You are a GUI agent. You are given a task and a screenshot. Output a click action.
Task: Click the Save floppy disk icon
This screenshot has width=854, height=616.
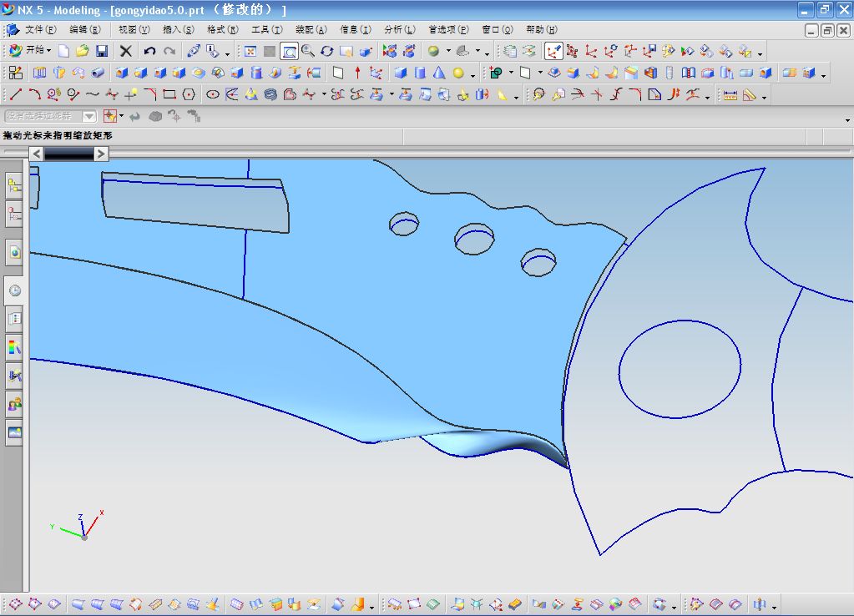tap(102, 51)
